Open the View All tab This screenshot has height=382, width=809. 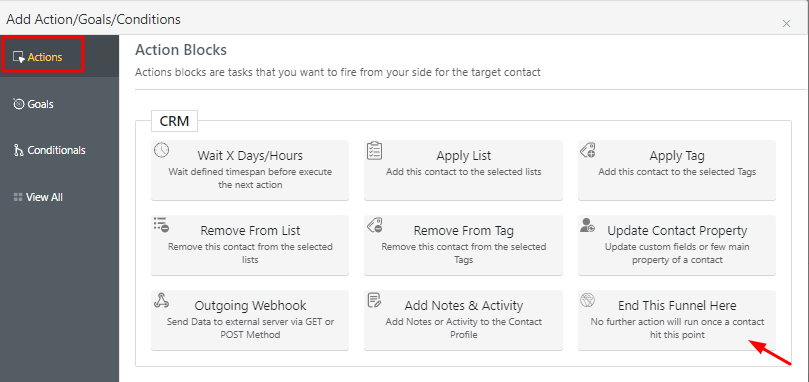click(x=59, y=197)
